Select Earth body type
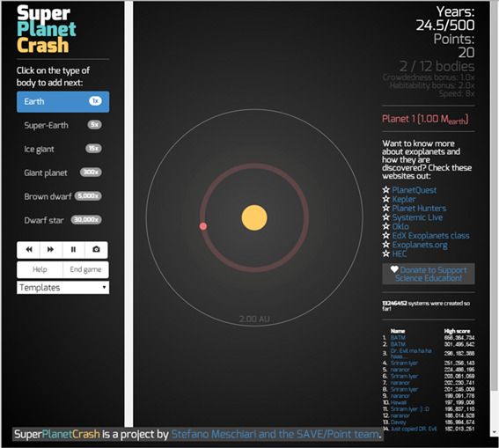Screen dimensions: 499x448 [x=63, y=102]
